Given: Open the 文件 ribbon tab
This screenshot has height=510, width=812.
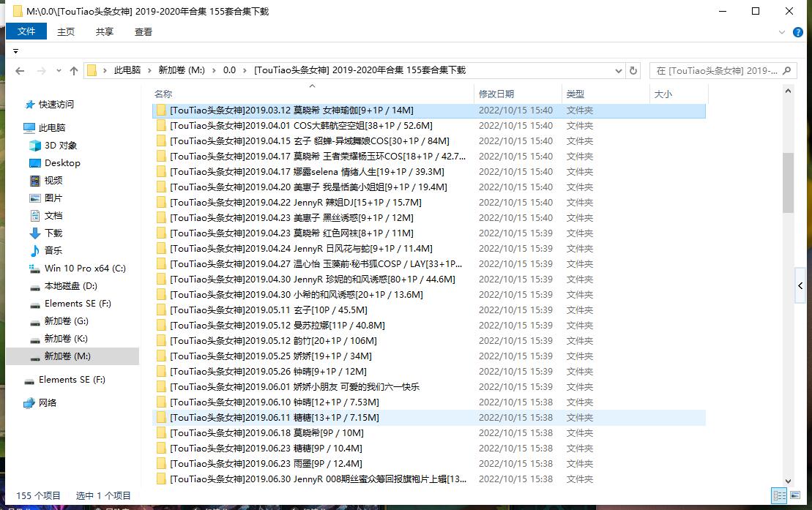Looking at the screenshot, I should [26, 31].
